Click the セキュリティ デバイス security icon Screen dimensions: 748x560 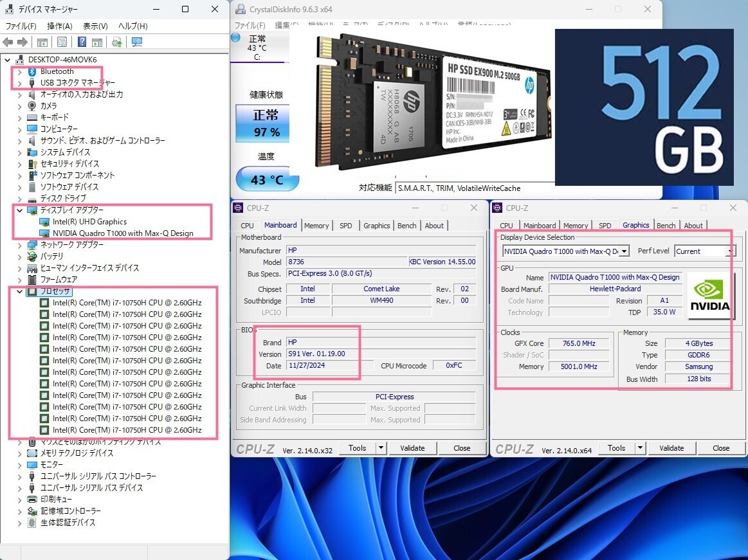[32, 163]
